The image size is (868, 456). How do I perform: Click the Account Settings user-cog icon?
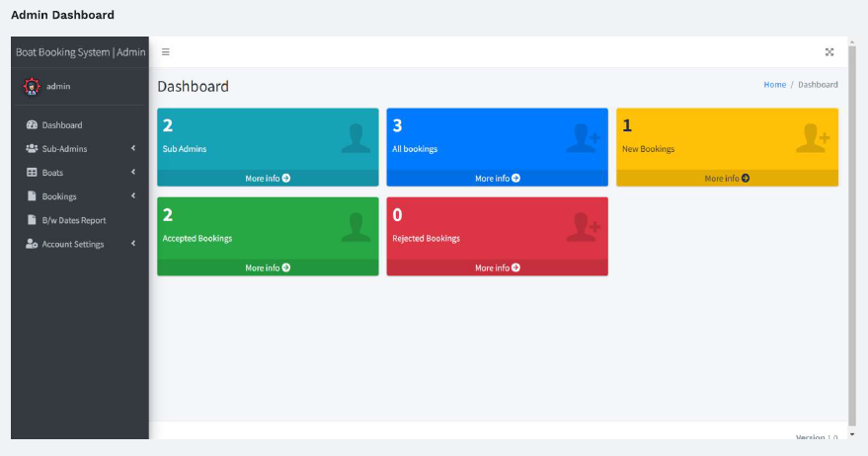coord(32,244)
